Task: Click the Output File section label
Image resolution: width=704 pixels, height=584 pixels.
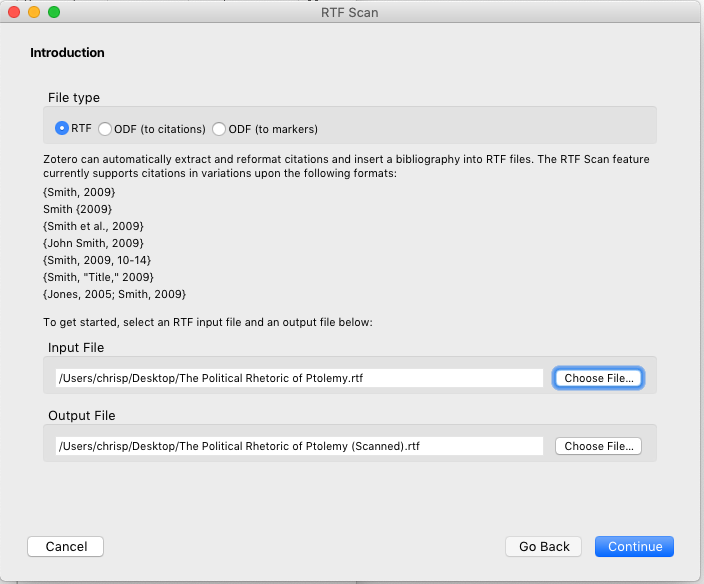Action: click(82, 415)
